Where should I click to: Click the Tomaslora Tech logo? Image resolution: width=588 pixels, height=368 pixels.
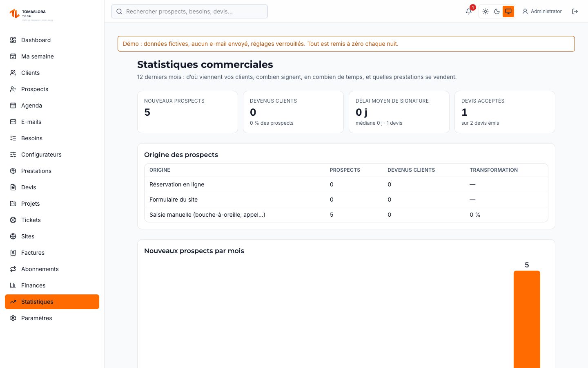click(31, 15)
